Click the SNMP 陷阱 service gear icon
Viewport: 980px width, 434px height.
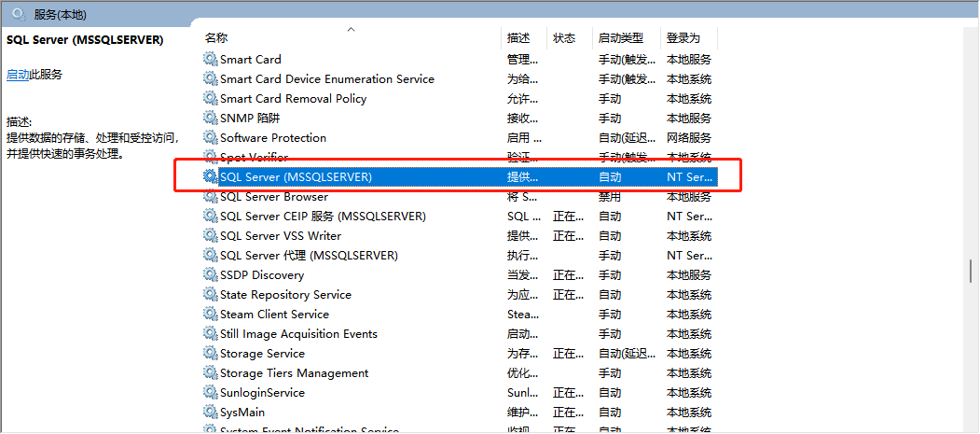click(211, 118)
